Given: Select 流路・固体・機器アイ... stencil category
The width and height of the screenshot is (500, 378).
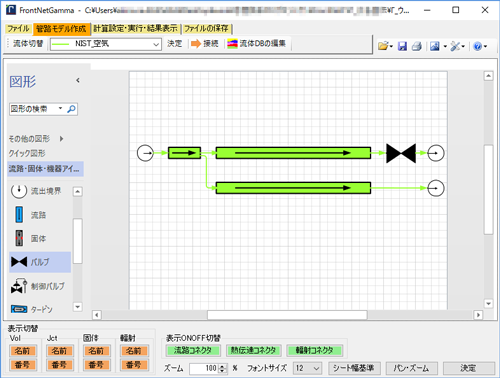Looking at the screenshot, I should click(x=45, y=169).
